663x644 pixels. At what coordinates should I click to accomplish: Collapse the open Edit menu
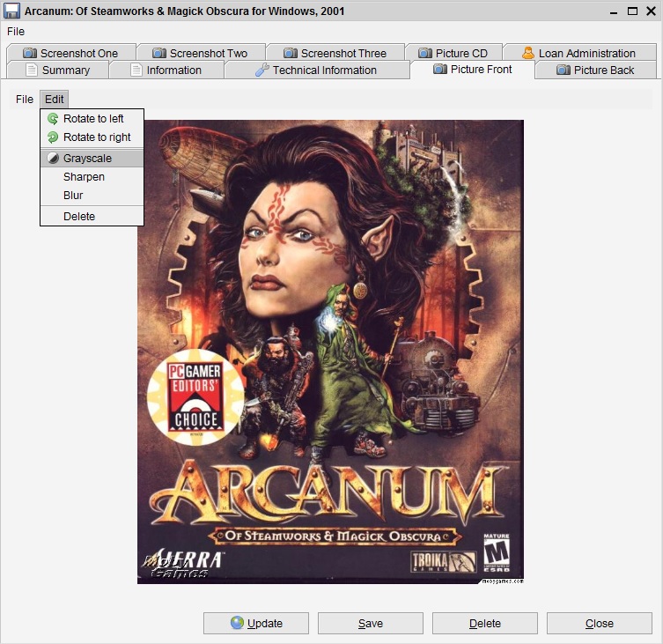click(55, 100)
